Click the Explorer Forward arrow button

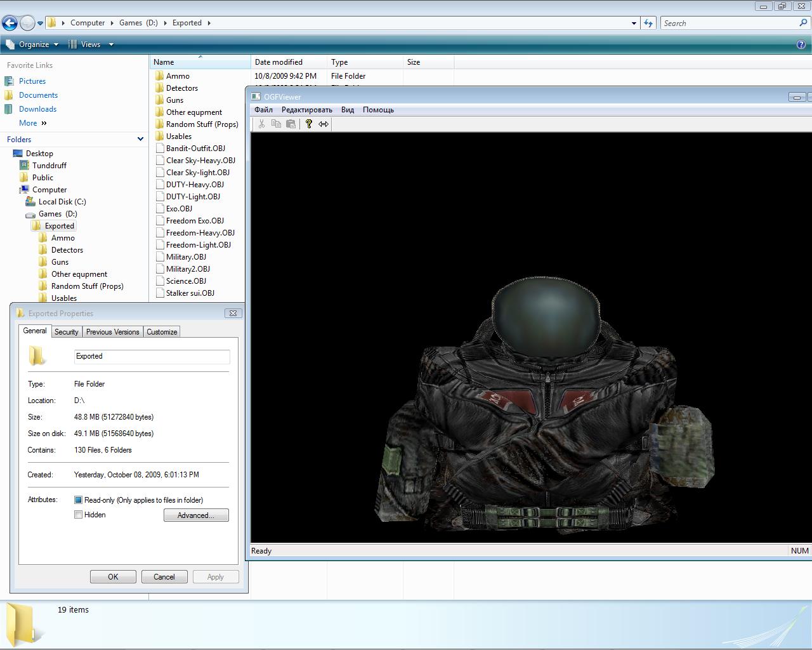coord(27,23)
